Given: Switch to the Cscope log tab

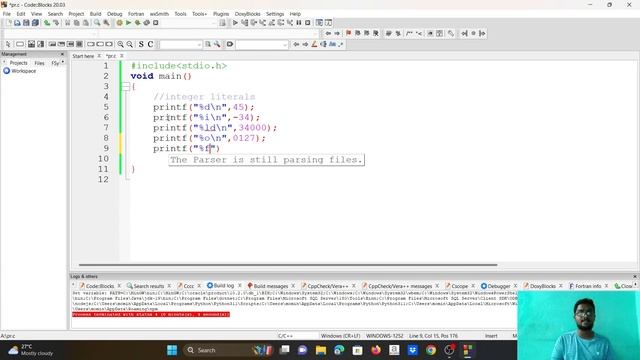Looking at the screenshot, I should pyautogui.click(x=460, y=286).
